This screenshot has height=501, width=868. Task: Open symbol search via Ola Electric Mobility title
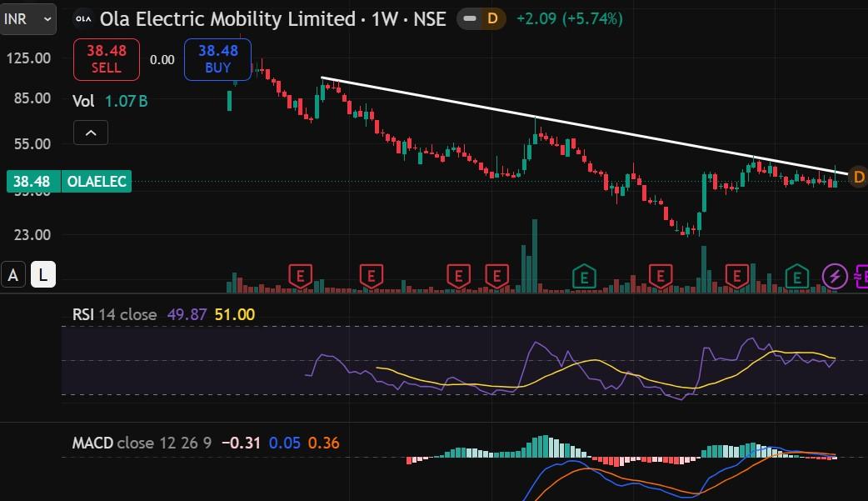click(272, 19)
